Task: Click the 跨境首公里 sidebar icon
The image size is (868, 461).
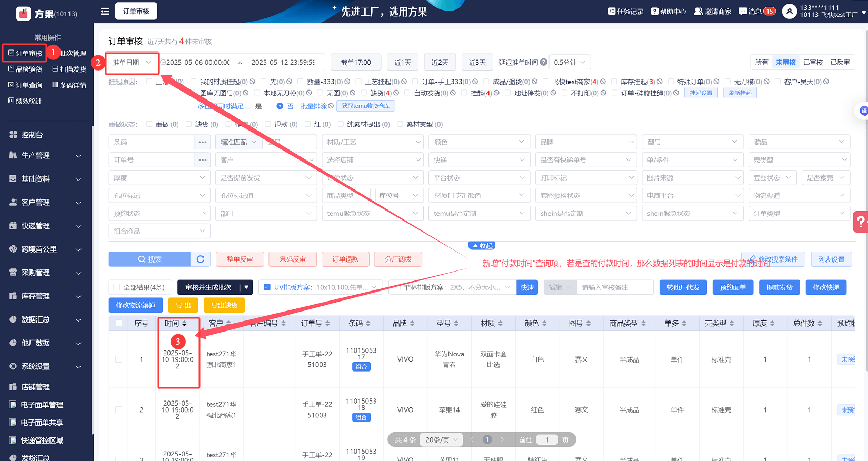Action: click(13, 249)
